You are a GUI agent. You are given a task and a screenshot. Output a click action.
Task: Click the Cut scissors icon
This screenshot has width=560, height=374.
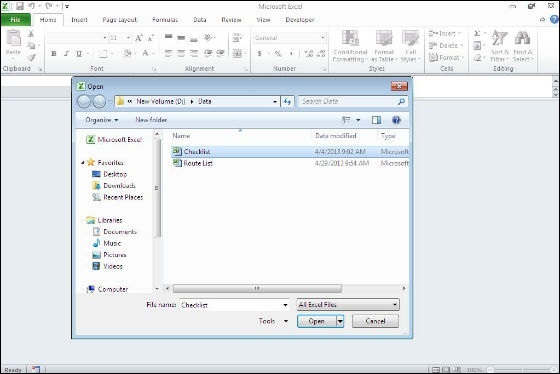(x=31, y=34)
